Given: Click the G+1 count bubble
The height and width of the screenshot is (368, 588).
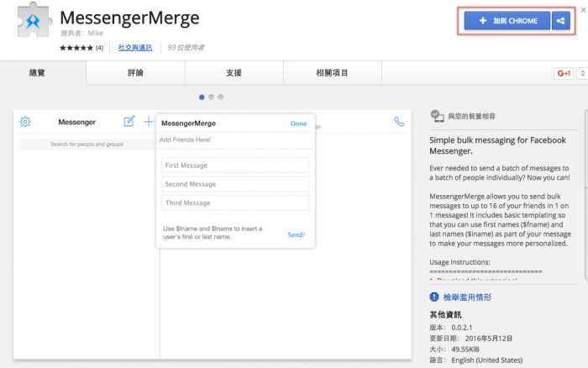Looking at the screenshot, I should click(x=582, y=73).
